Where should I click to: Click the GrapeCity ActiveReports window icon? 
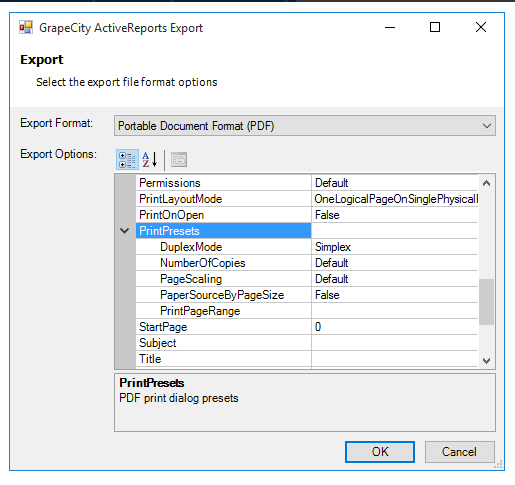[x=26, y=28]
